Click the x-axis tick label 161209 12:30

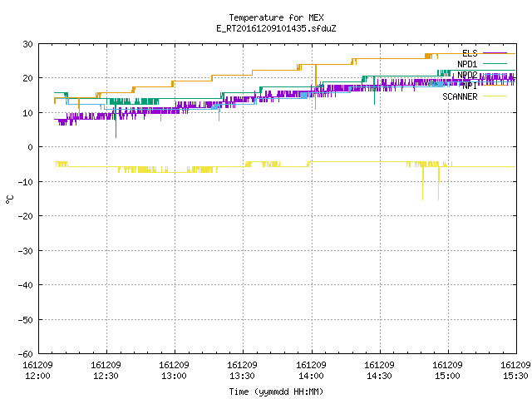pyautogui.click(x=106, y=371)
